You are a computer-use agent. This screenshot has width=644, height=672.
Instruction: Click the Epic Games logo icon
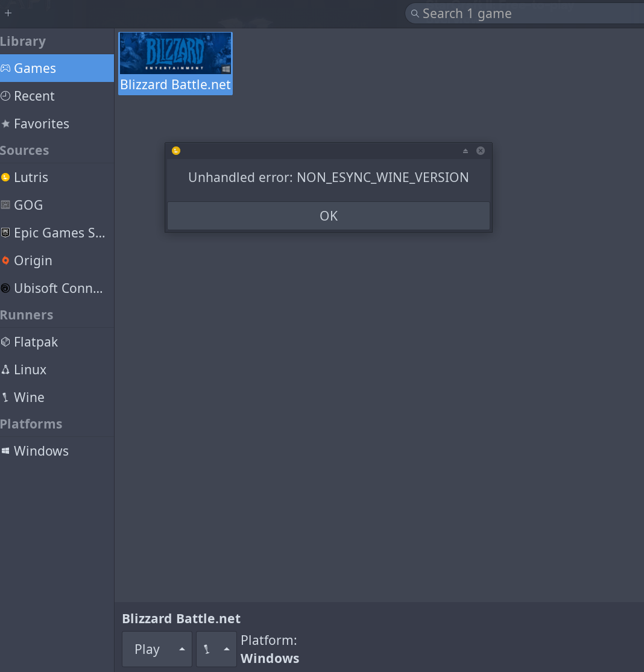(x=5, y=233)
